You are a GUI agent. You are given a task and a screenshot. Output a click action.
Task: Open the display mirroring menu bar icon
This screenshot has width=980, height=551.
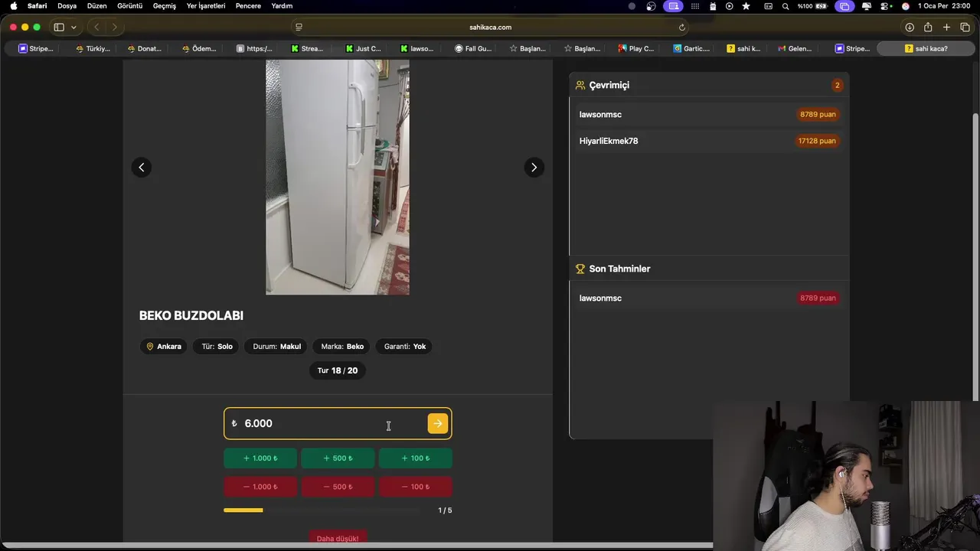(x=844, y=5)
